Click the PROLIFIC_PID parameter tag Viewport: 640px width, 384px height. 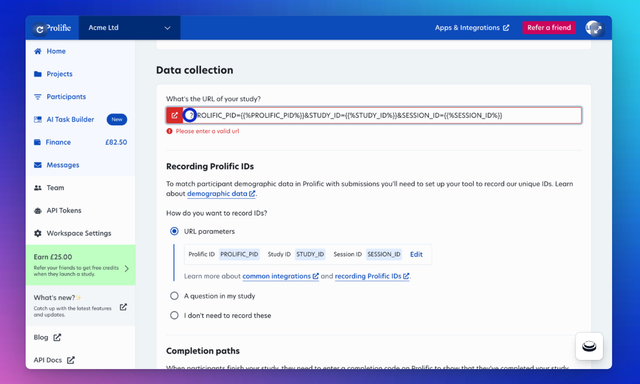(x=239, y=254)
